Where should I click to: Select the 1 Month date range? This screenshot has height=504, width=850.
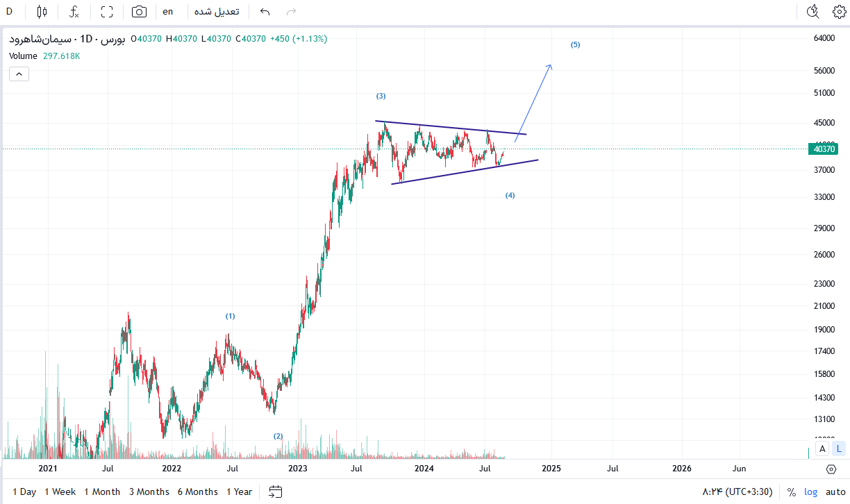(102, 492)
